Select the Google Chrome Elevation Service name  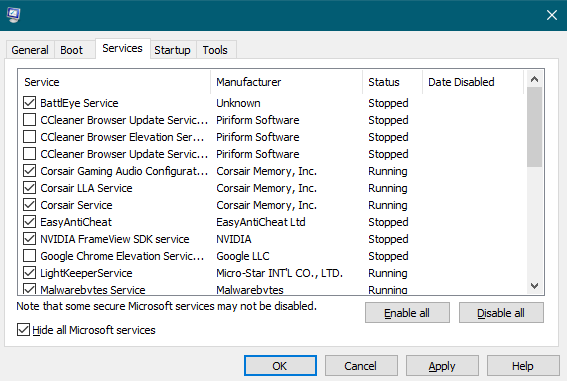tap(122, 256)
